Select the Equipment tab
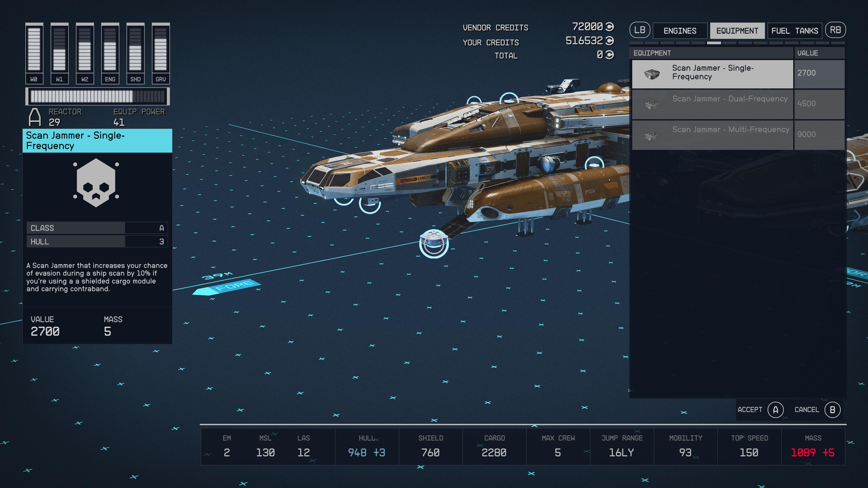868x488 pixels. coord(737,31)
